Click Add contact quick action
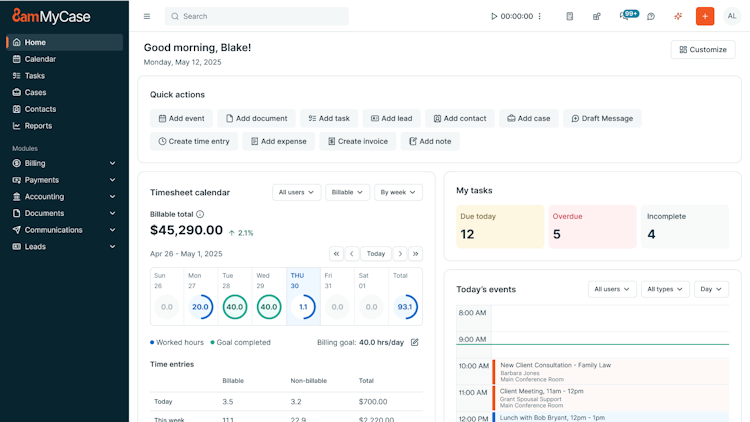This screenshot has width=750, height=422. pyautogui.click(x=460, y=118)
